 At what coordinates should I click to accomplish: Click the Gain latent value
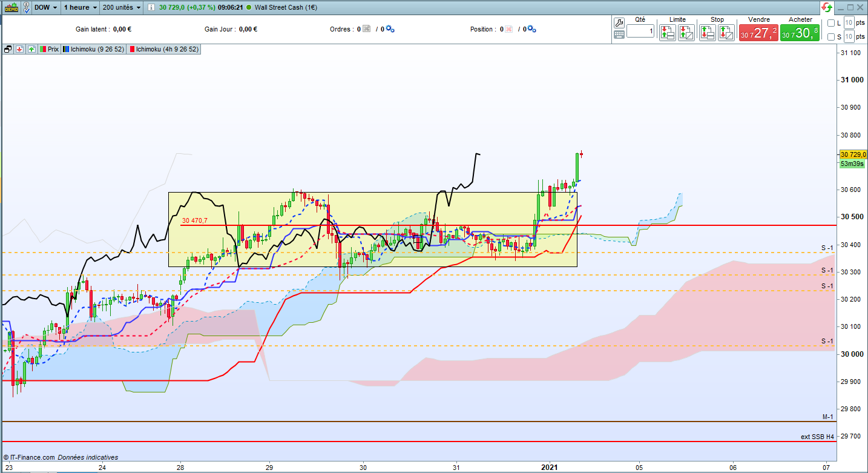pos(122,28)
